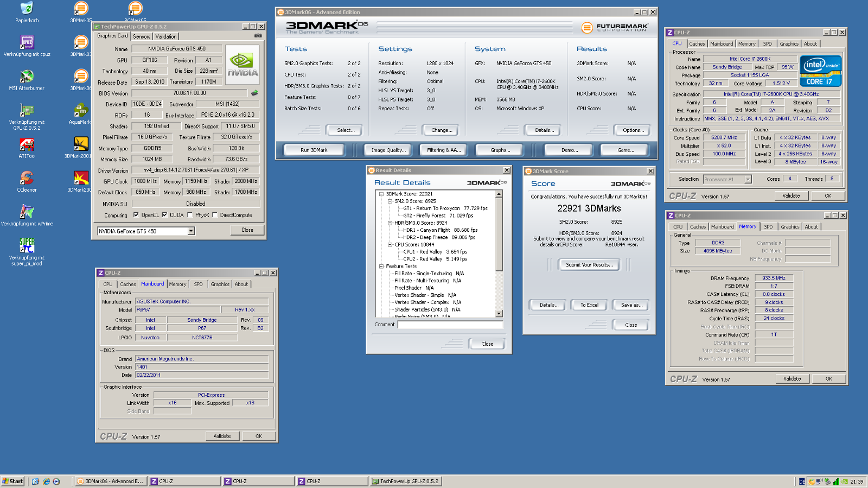Click the Run 3DMark button
The image size is (868, 488).
(x=314, y=150)
